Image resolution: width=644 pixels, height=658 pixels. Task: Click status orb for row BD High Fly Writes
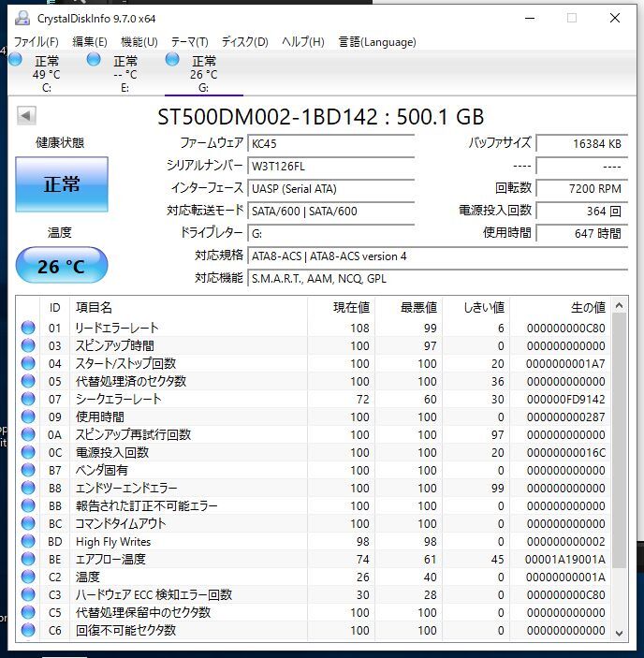pos(28,541)
